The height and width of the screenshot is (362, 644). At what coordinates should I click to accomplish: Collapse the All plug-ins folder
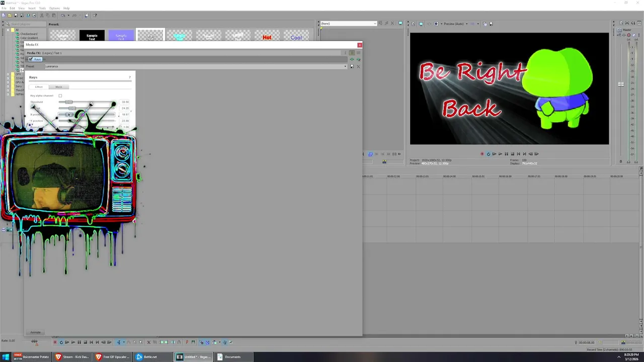click(x=8, y=30)
